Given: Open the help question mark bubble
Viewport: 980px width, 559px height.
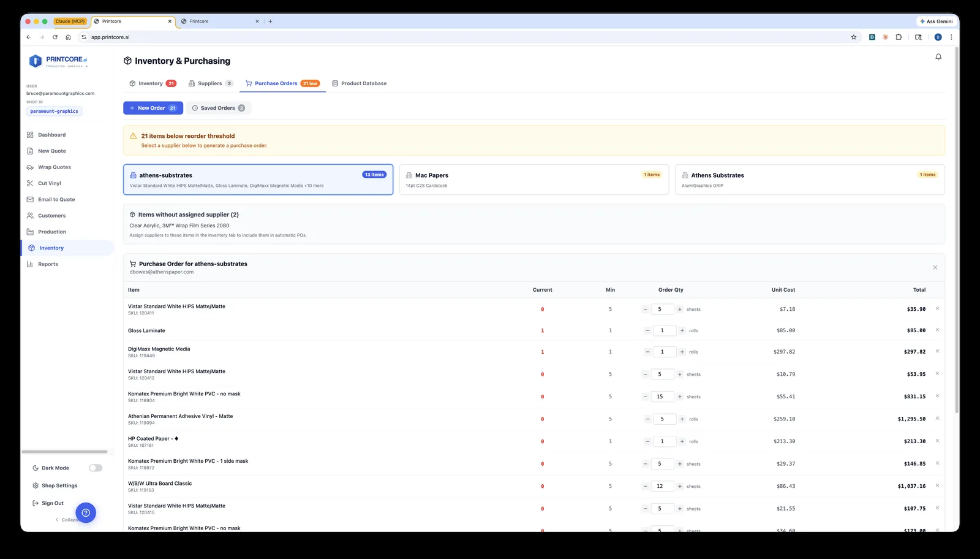Looking at the screenshot, I should pos(86,512).
